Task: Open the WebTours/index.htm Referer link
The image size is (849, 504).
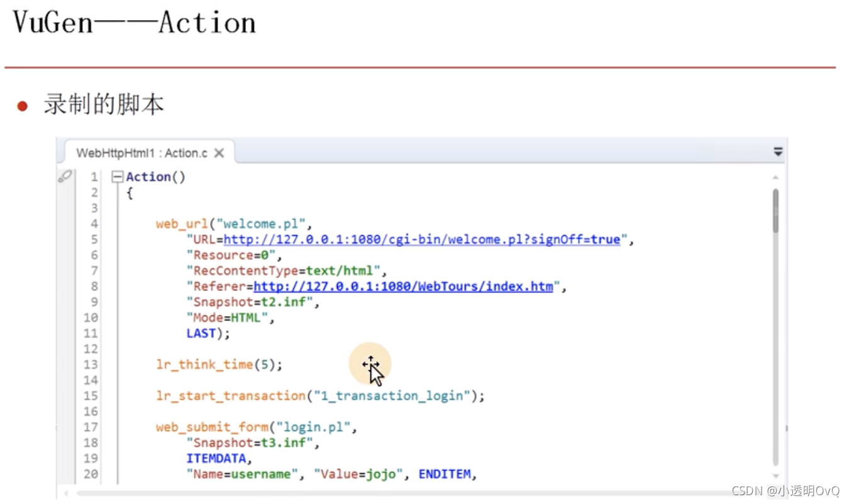Action: (403, 287)
